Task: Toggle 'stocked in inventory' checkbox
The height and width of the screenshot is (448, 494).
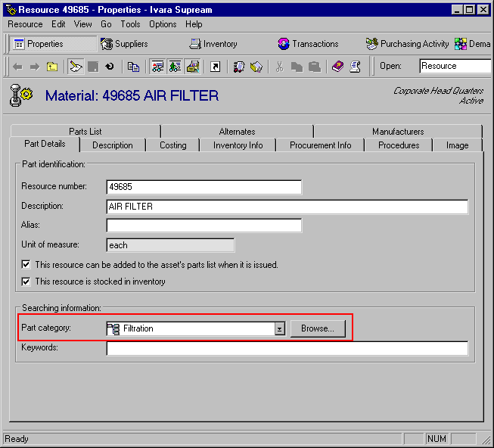Action: (26, 282)
